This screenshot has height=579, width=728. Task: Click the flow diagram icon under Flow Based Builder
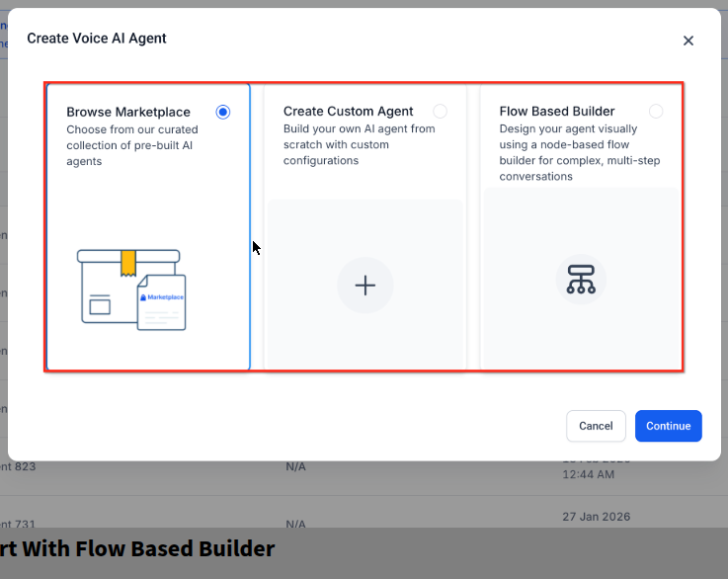tap(581, 279)
